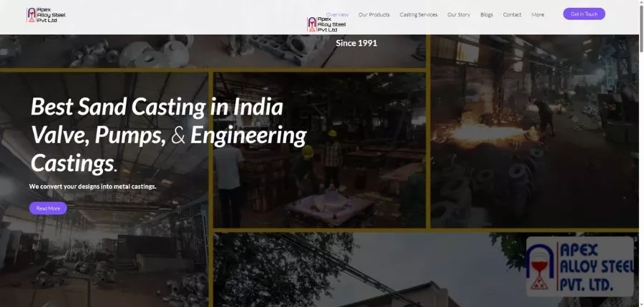Screen dimensions: 644x307
Task: Expand the More menu
Action: [537, 14]
